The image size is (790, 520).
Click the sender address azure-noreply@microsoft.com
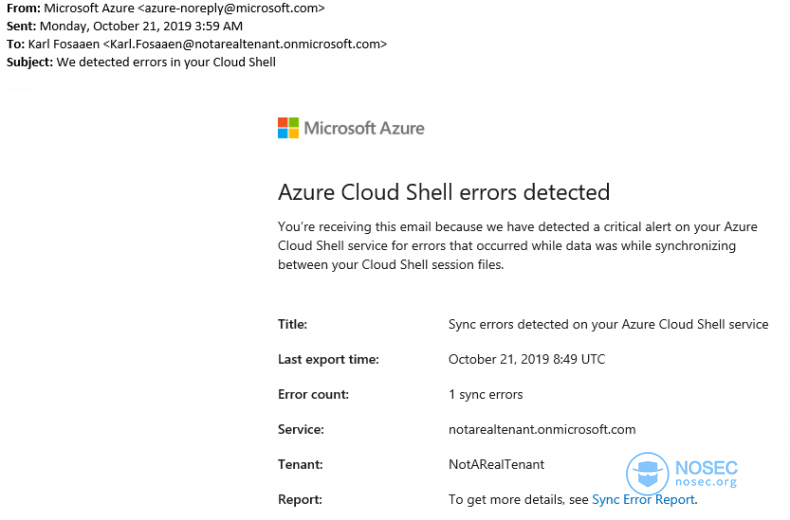click(x=231, y=8)
